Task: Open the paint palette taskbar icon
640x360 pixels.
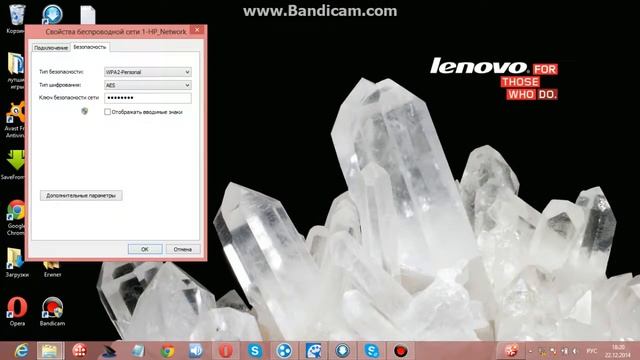Action: [313, 351]
